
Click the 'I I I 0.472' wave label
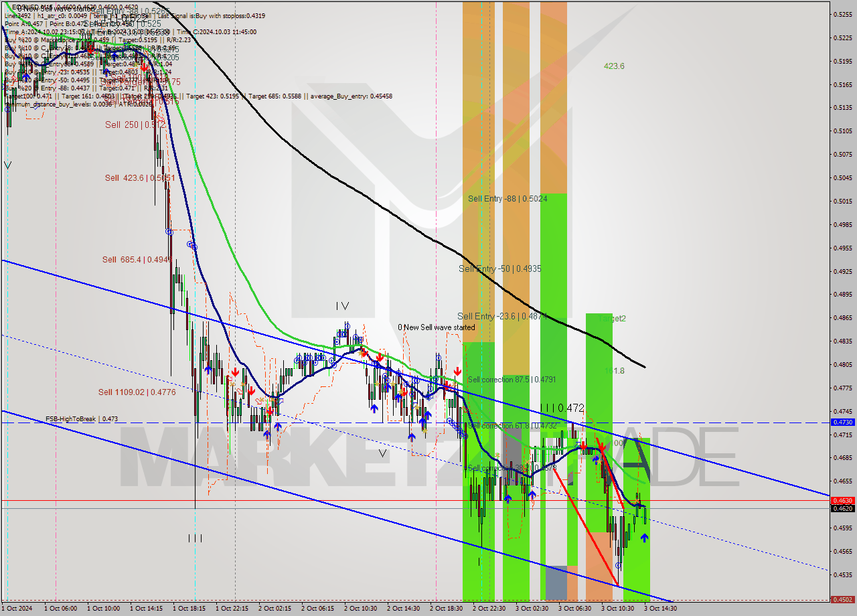coord(562,407)
